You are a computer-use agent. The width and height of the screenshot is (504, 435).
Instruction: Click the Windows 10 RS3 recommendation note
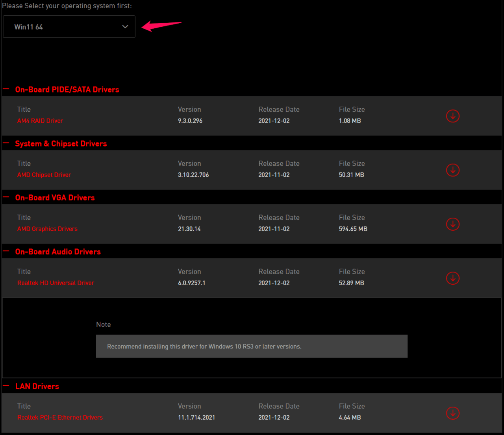coord(252,346)
